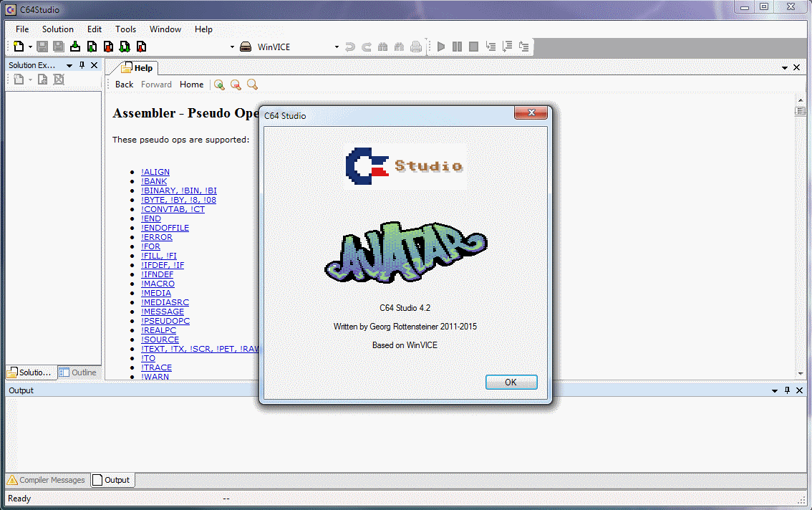Click the Back button in Help toolbar

pos(124,85)
